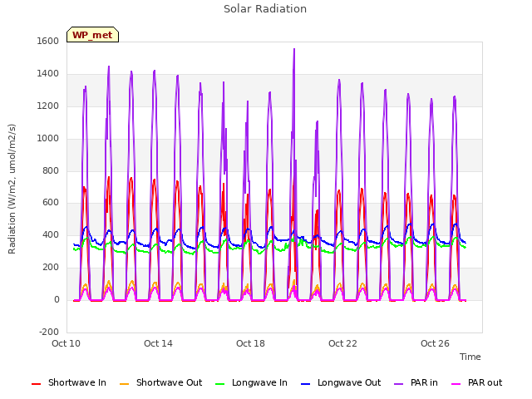Image resolution: width=532 pixels, height=399 pixels.
Task: Click the Oct 22 x-axis label
Action: 342,343
